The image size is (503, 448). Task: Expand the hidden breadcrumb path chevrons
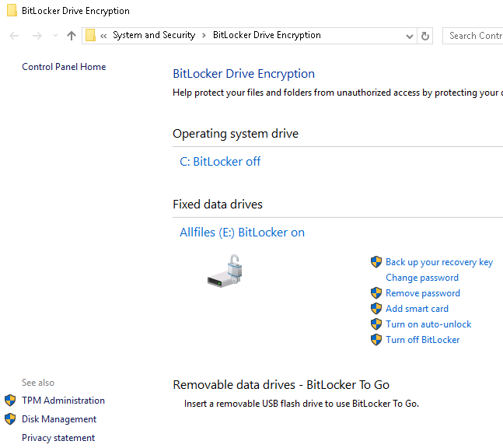[103, 36]
